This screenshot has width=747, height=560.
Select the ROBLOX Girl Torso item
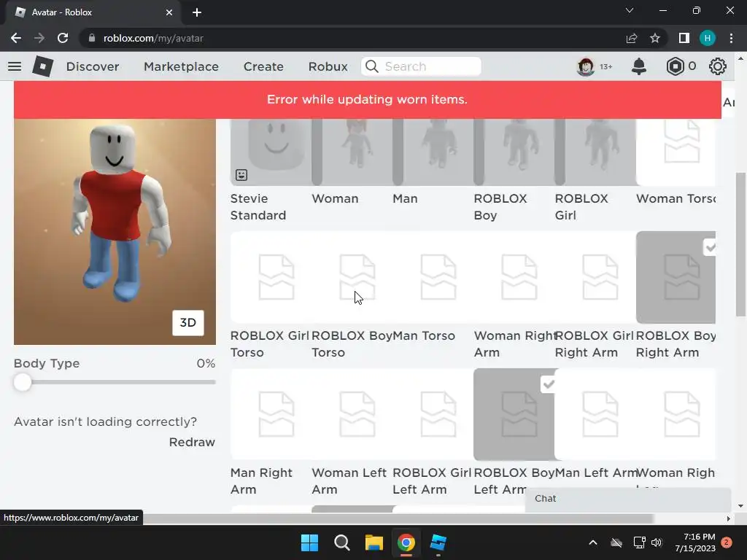pyautogui.click(x=270, y=277)
